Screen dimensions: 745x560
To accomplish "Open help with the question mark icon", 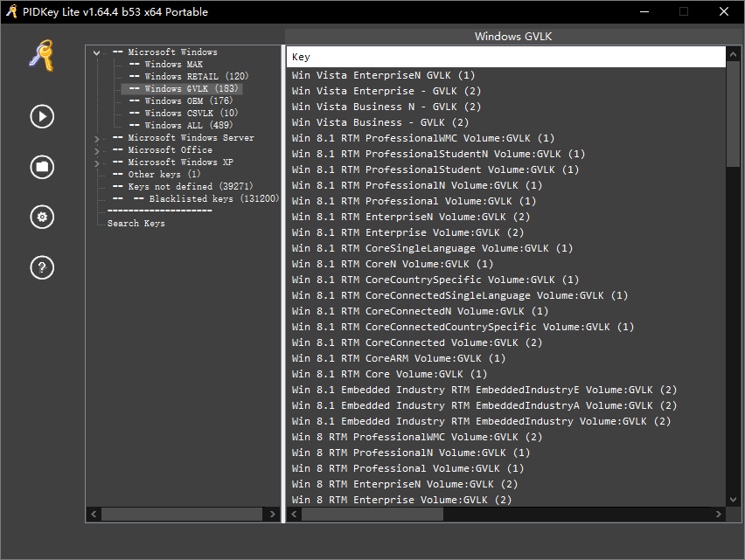I will point(42,267).
